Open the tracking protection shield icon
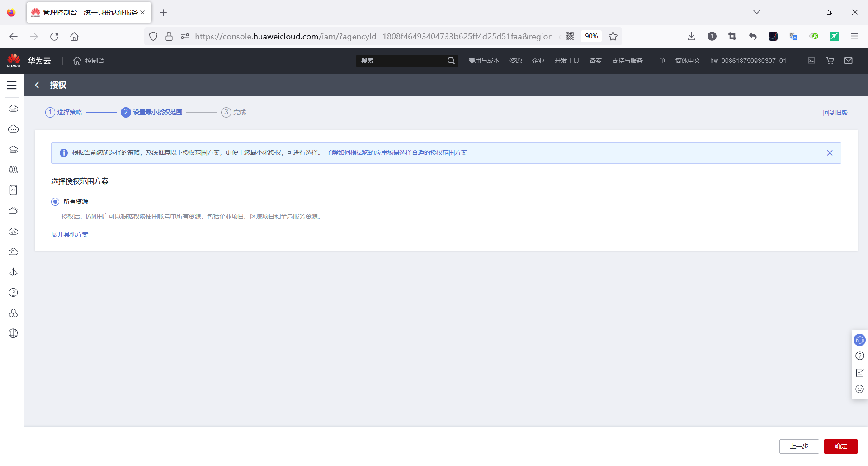The height and width of the screenshot is (466, 868). tap(153, 37)
